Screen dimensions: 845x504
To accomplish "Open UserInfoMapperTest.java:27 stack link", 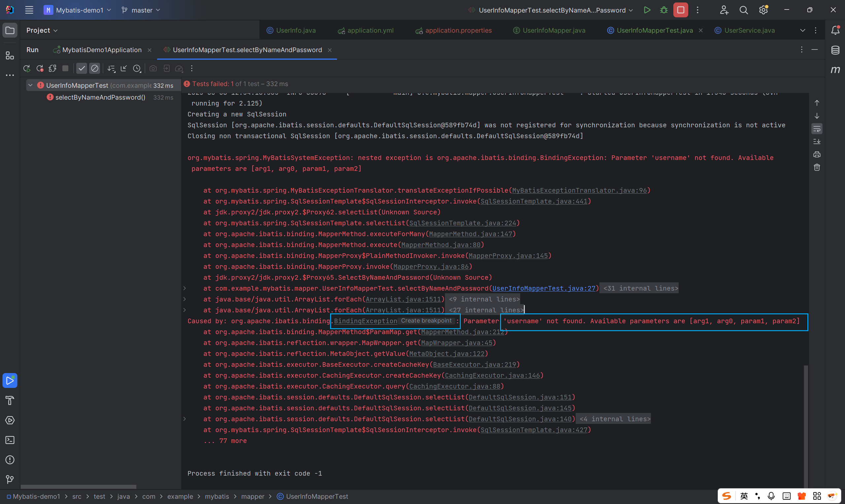I will 544,288.
